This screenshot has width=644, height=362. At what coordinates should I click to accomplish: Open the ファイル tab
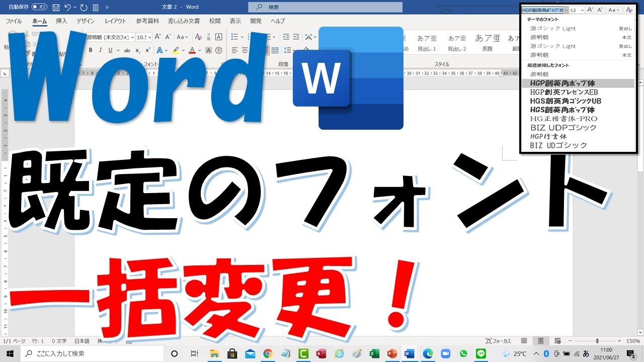14,21
